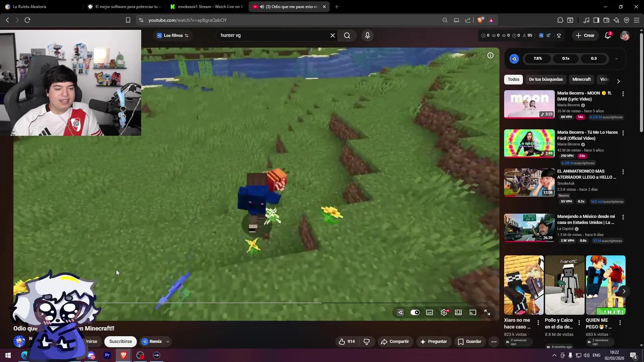Expand the vidIQ score panel chevron

coord(616,58)
